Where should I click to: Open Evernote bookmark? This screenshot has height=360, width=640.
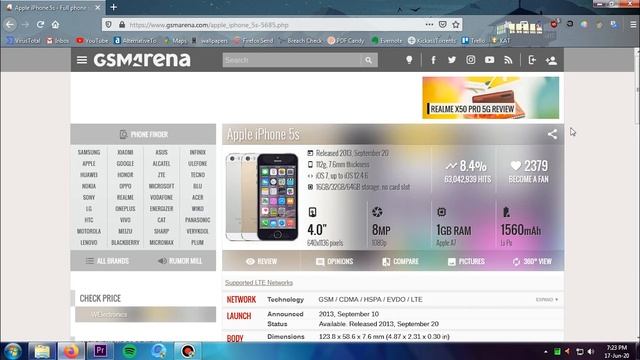(387, 40)
